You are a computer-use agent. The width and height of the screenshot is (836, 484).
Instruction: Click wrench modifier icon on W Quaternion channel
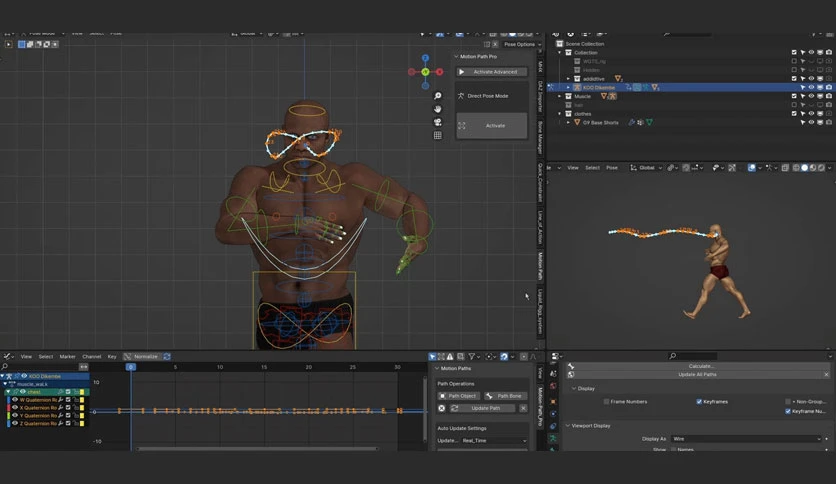pyautogui.click(x=60, y=400)
